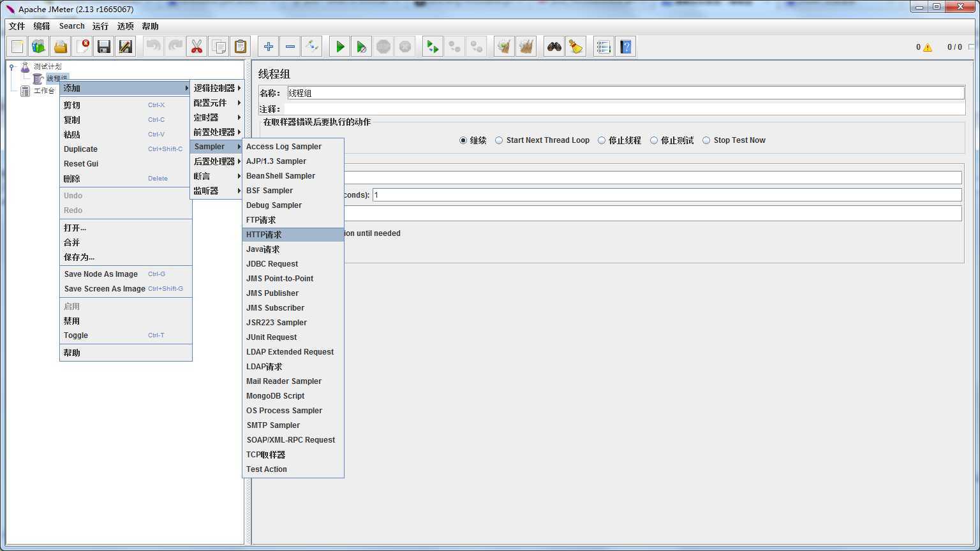Click the Help question mark icon
This screenshot has height=551, width=980.
[x=626, y=47]
